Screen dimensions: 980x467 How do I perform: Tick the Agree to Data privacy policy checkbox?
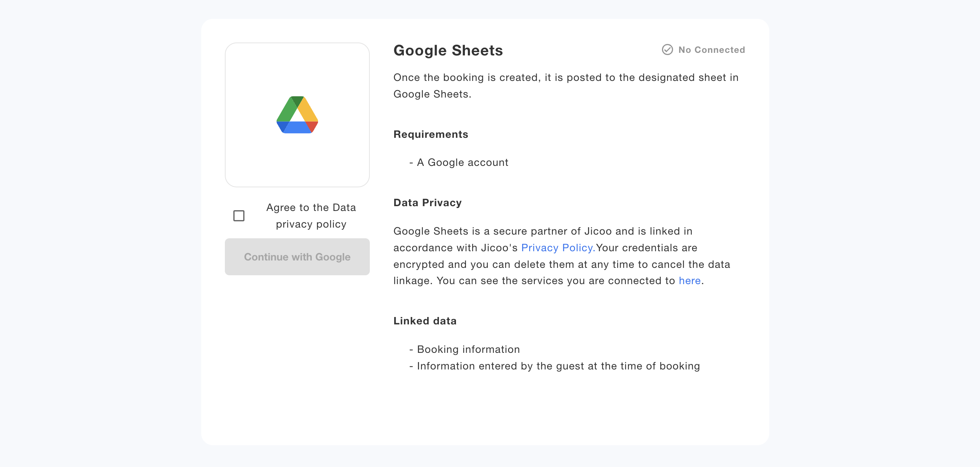pyautogui.click(x=239, y=216)
